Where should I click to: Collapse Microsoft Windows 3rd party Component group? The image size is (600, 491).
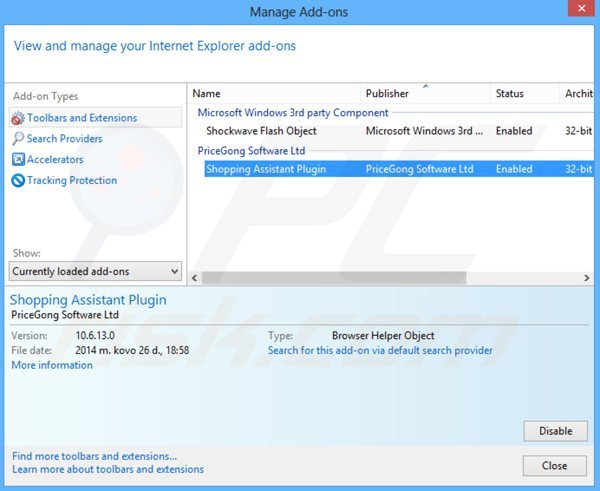coord(293,113)
